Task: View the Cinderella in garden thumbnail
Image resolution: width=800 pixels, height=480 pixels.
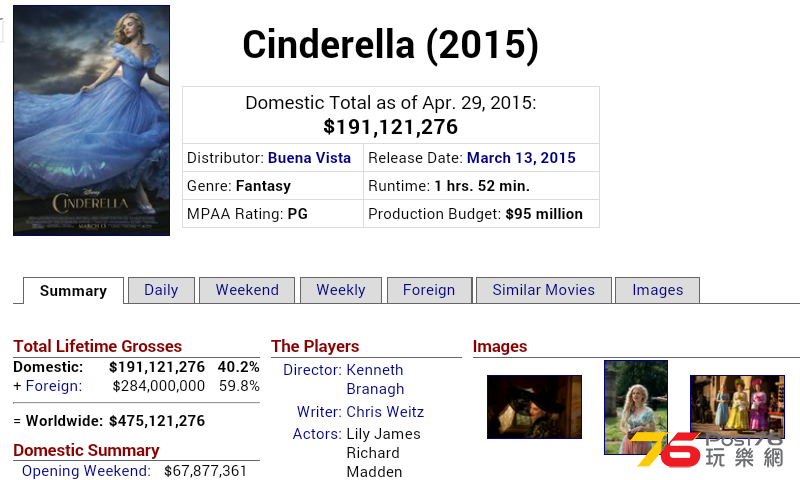Action: (x=636, y=407)
